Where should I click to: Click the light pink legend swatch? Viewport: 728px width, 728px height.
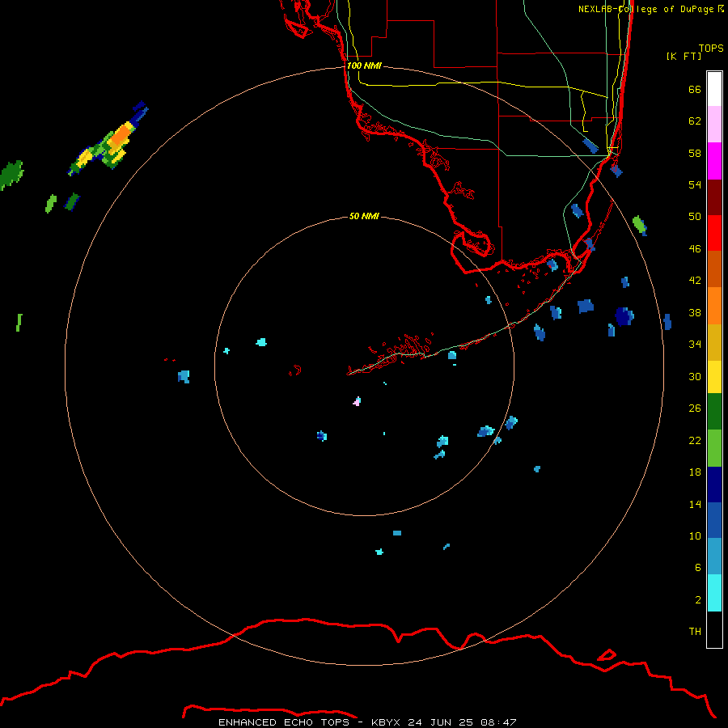714,125
